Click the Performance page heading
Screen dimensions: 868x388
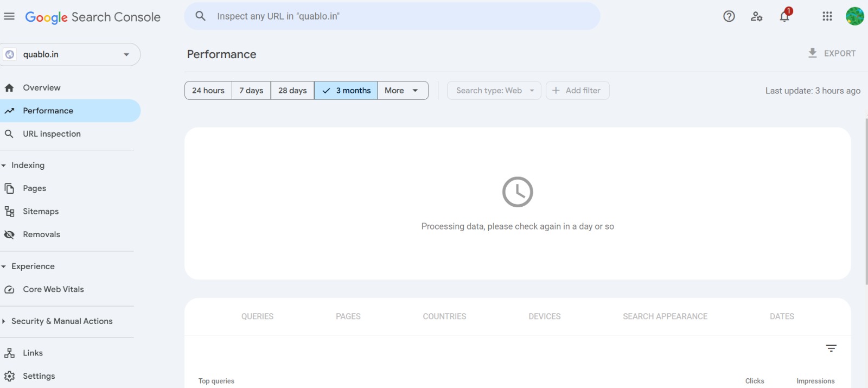pos(222,54)
